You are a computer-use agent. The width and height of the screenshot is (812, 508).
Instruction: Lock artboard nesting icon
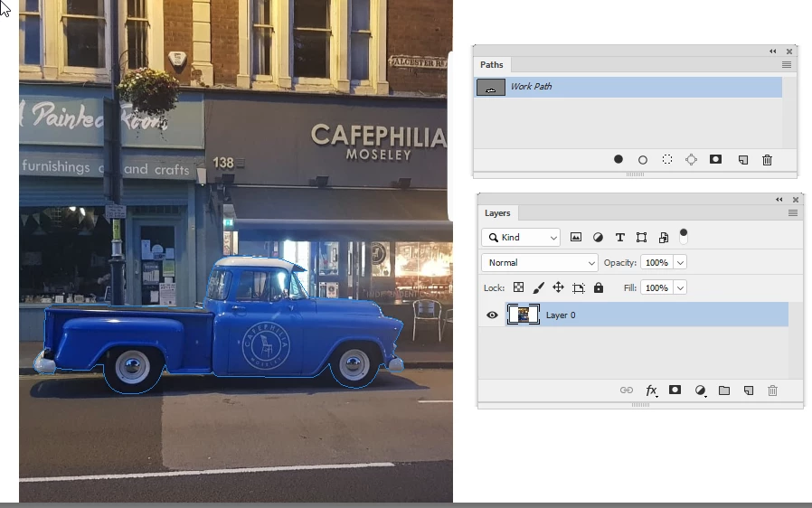(579, 288)
